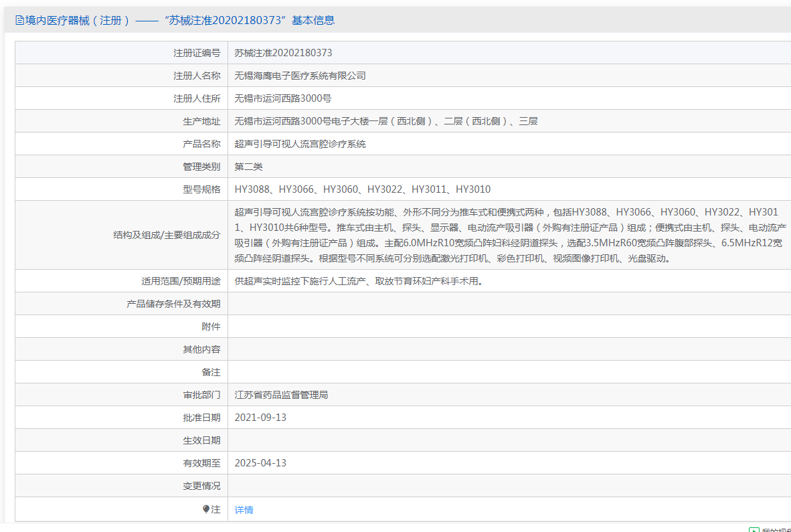Select the registrant name 无锡海鹰电子医疗系统有限公司
Screen dimensions: 791x532
click(300, 76)
